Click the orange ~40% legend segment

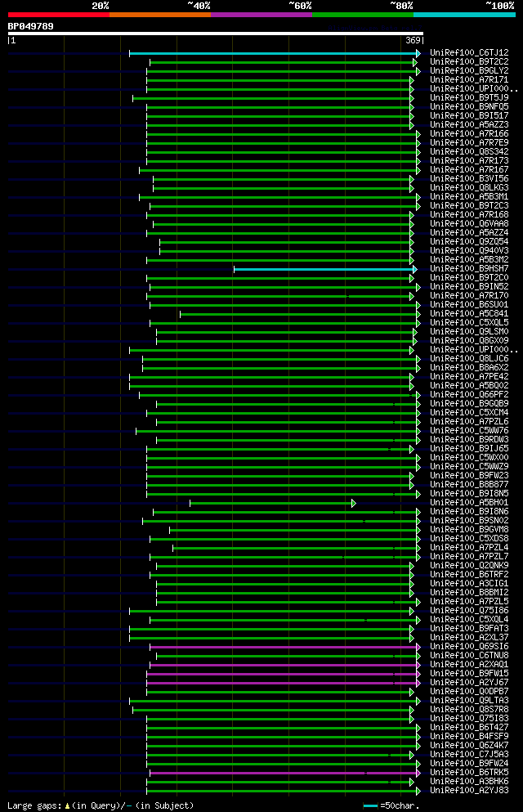tap(160, 15)
